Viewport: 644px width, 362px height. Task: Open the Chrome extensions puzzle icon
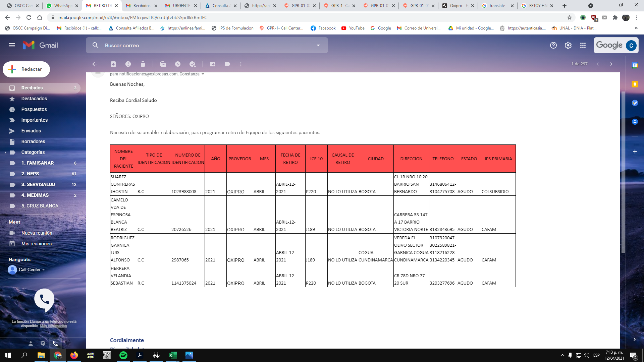(615, 17)
